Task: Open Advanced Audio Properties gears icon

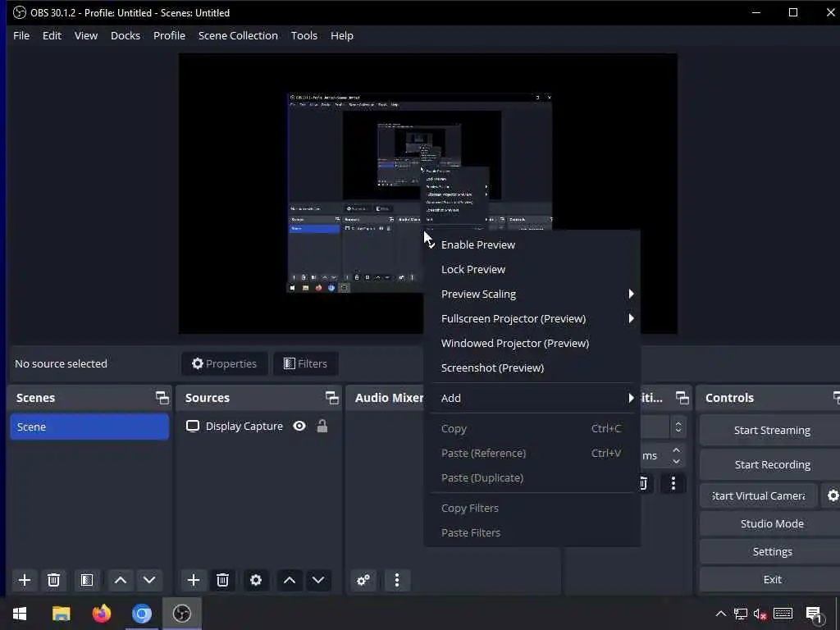Action: 363,580
